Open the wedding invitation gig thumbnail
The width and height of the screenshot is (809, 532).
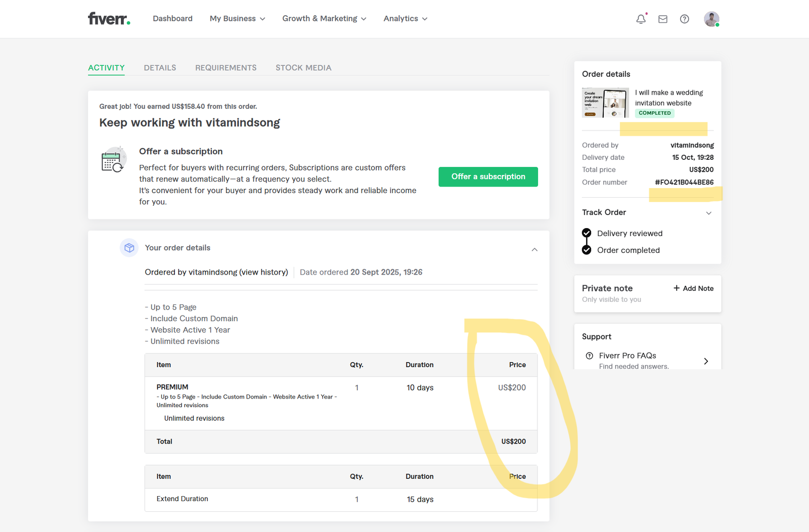click(x=605, y=103)
